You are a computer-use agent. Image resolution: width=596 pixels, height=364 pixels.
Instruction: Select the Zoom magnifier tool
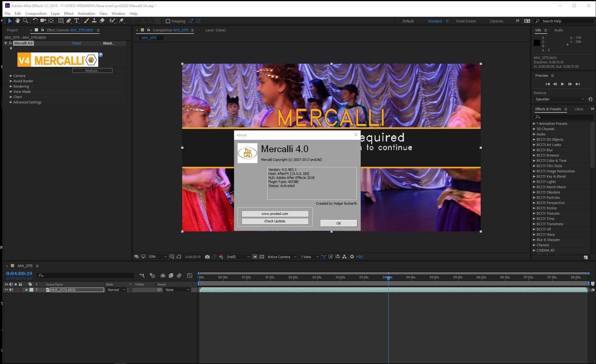click(x=25, y=21)
